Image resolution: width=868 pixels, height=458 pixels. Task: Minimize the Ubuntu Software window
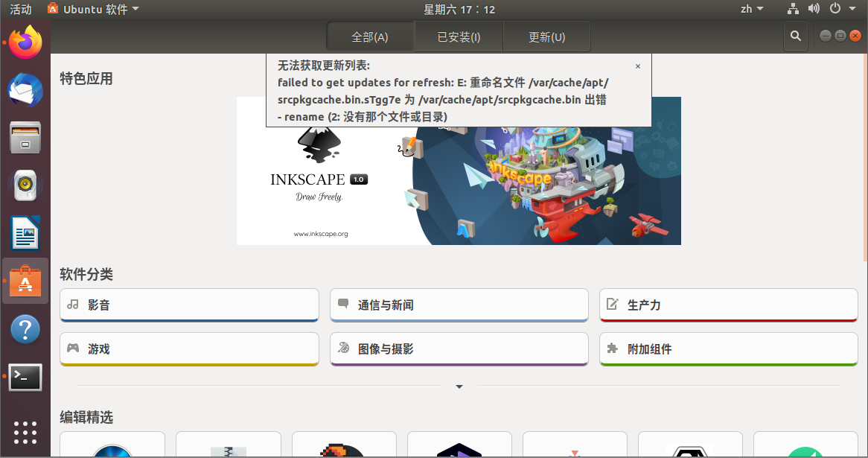(x=826, y=36)
